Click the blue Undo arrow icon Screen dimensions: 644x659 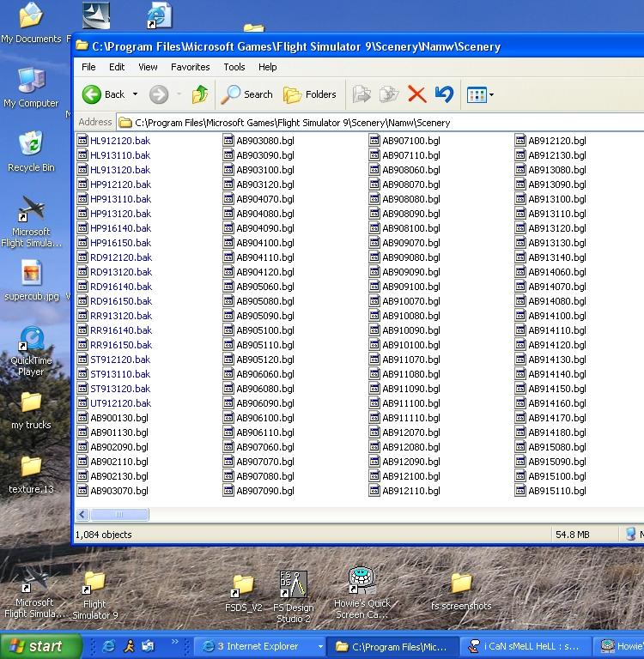pyautogui.click(x=444, y=94)
